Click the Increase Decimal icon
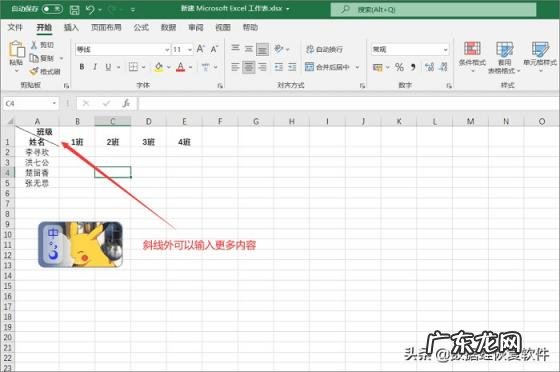Image resolution: width=560 pixels, height=372 pixels. (x=429, y=67)
